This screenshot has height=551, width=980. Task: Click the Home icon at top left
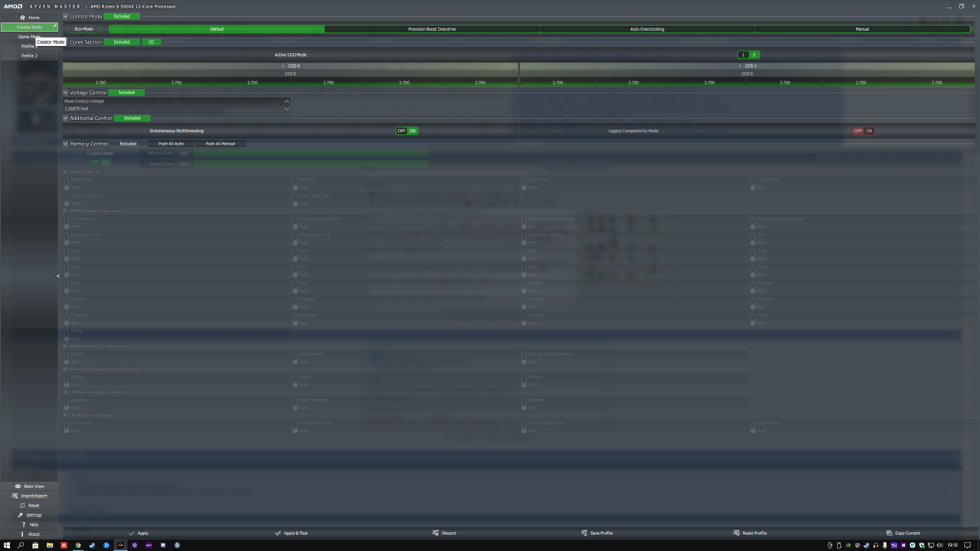22,17
